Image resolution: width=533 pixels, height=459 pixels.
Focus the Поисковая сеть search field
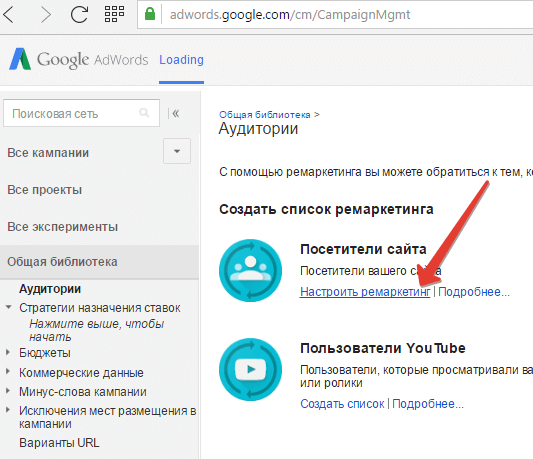tap(81, 113)
